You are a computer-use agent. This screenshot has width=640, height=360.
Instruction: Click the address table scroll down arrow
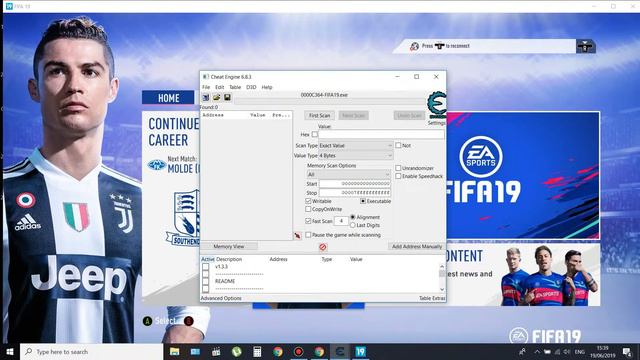(442, 289)
